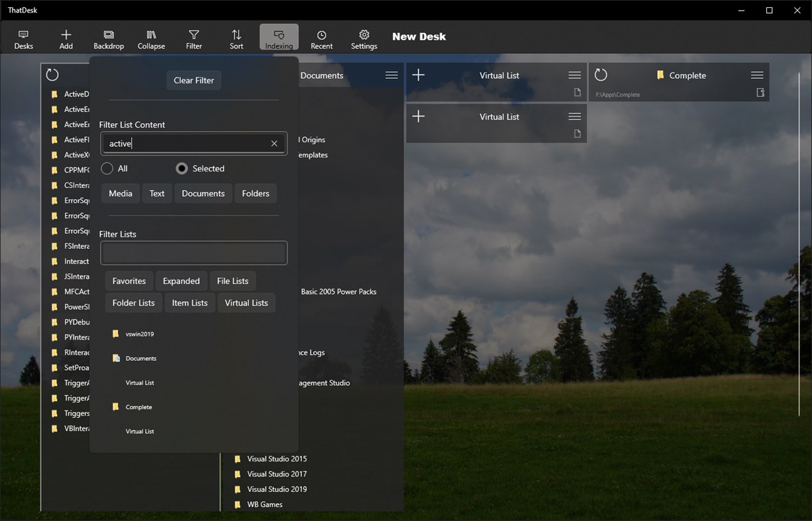Clear the active search text with the X
This screenshot has height=521, width=812.
(274, 143)
